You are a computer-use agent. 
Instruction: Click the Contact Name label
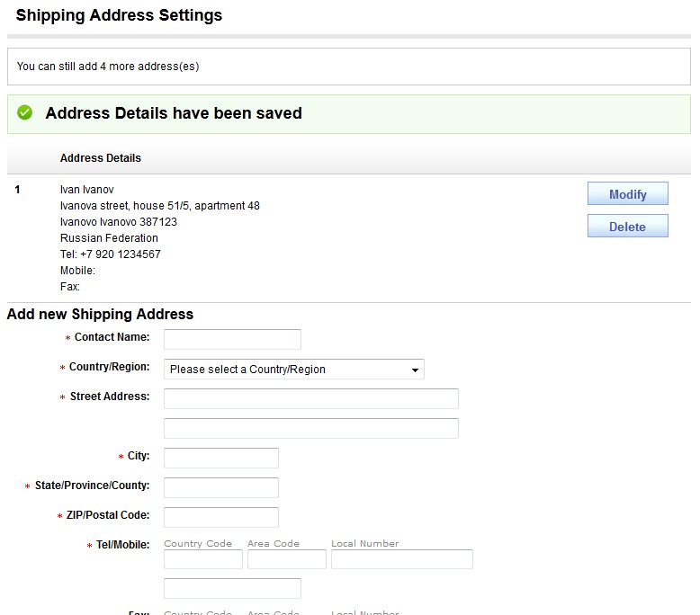tap(112, 337)
